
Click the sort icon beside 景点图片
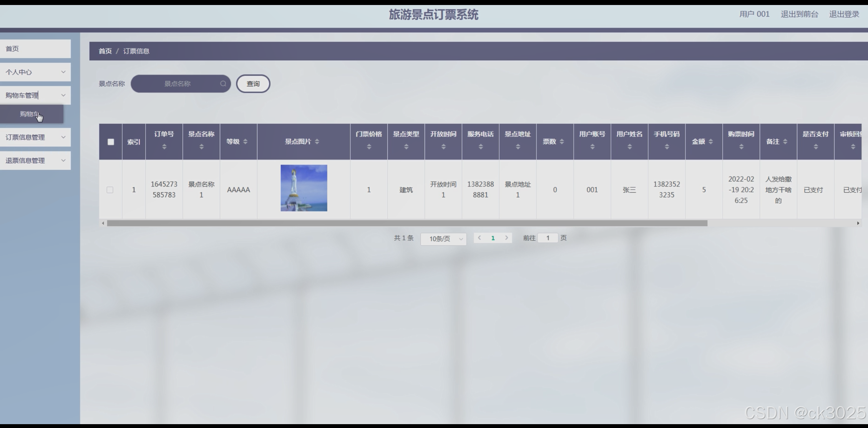click(x=317, y=142)
